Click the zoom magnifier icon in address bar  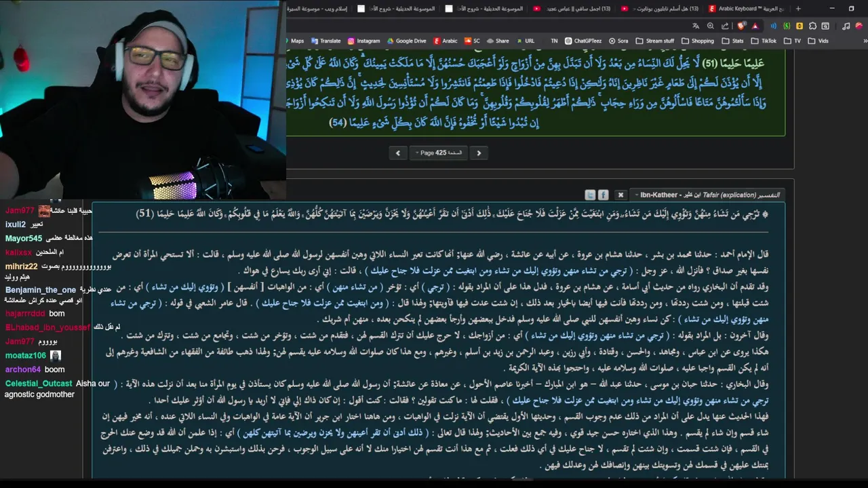click(710, 26)
